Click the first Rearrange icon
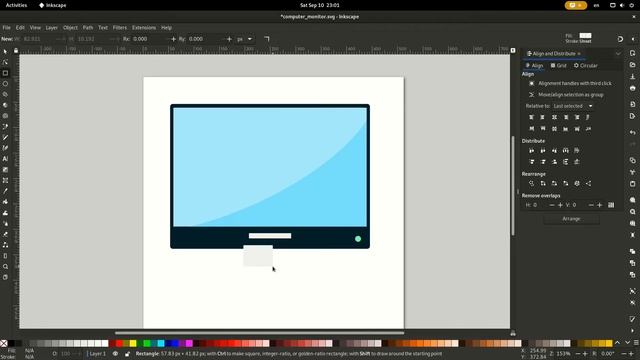This screenshot has height=360, width=640. click(531, 184)
